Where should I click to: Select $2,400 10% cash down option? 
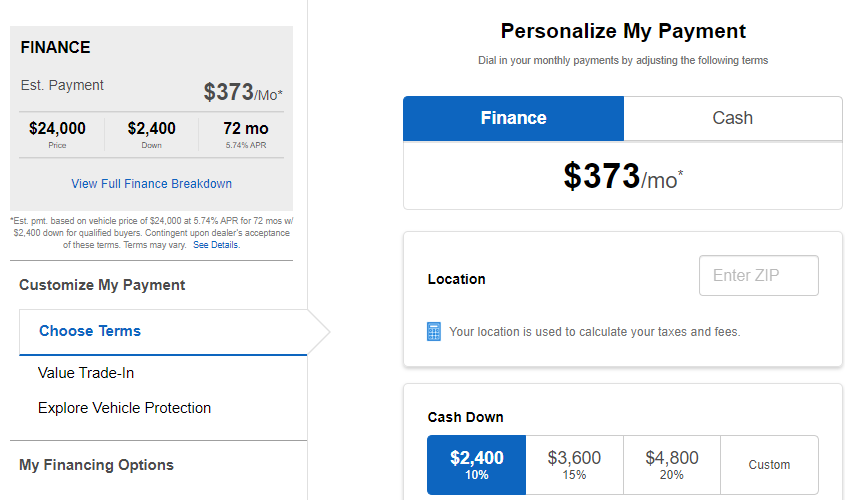(x=476, y=465)
